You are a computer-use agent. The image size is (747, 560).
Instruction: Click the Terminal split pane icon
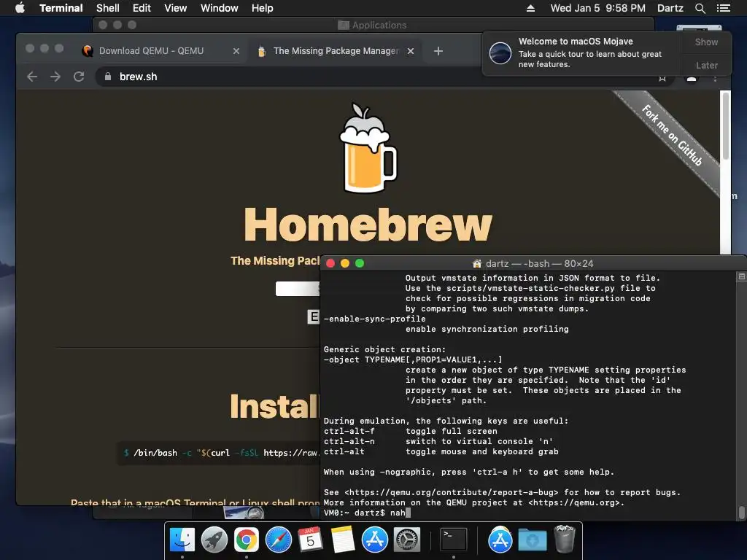click(741, 276)
